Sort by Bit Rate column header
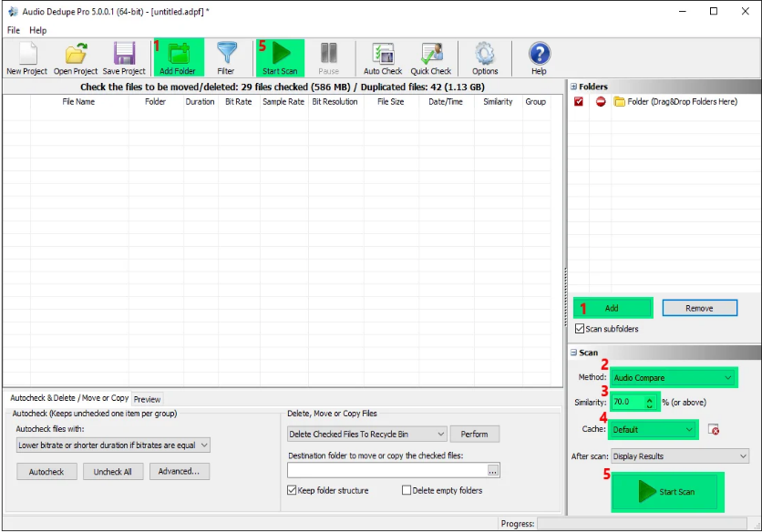Viewport: 762px width, 532px height. (x=239, y=101)
